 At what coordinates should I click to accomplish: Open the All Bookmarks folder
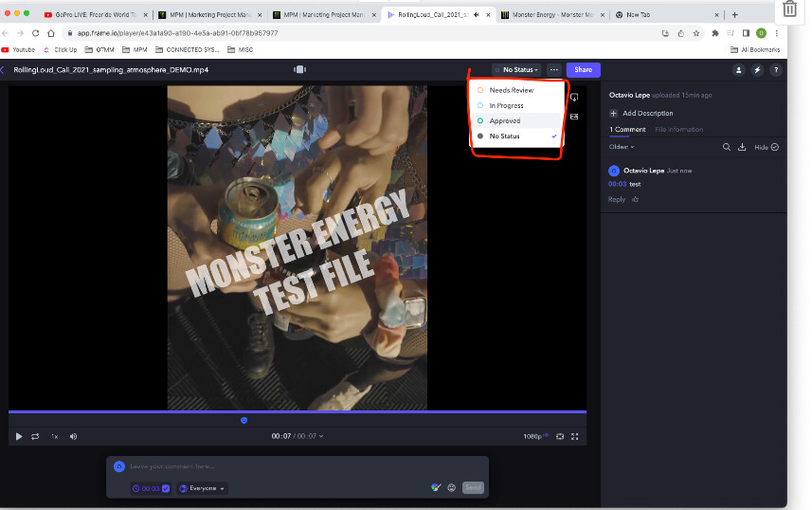[x=755, y=49]
